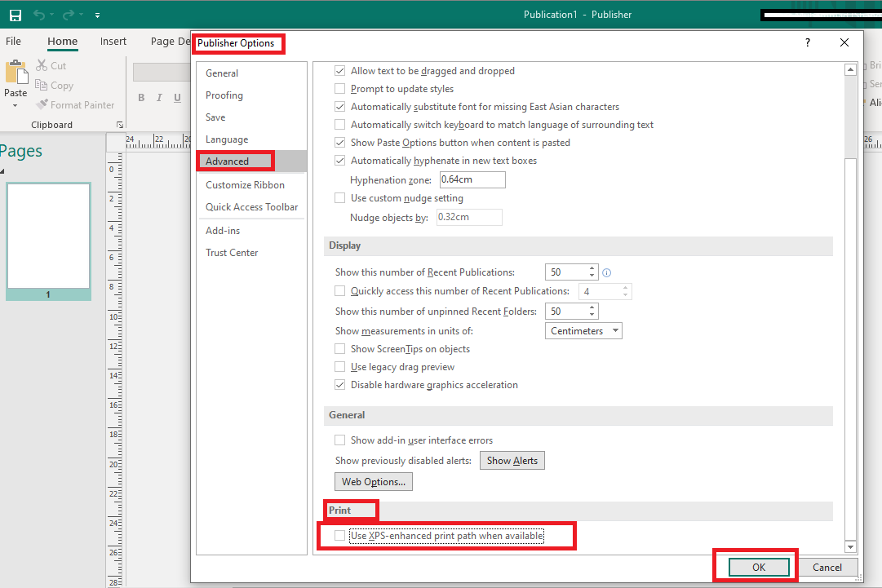The width and height of the screenshot is (882, 588).
Task: Increase unpinned Recent Folders spinner
Action: click(x=592, y=307)
